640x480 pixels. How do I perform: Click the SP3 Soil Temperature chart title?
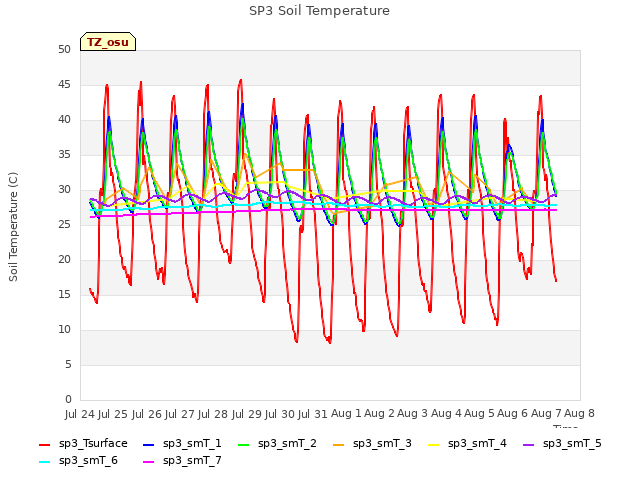coord(319,11)
